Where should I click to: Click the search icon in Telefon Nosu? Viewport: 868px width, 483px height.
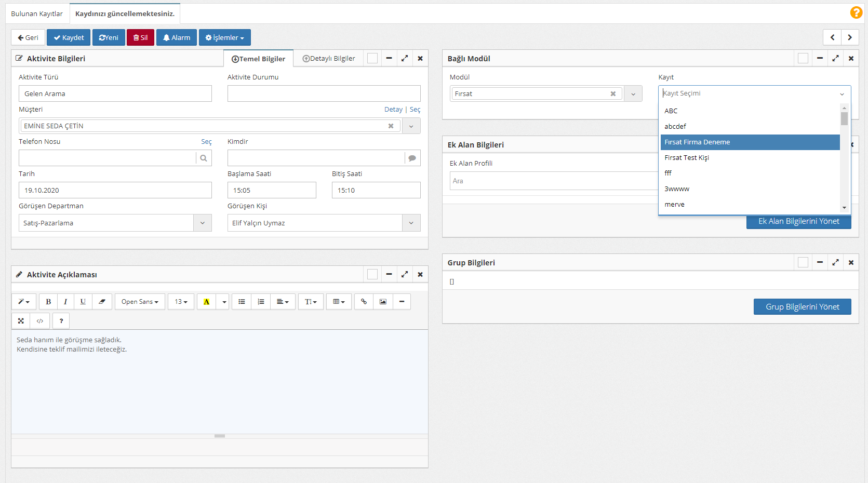pos(204,158)
